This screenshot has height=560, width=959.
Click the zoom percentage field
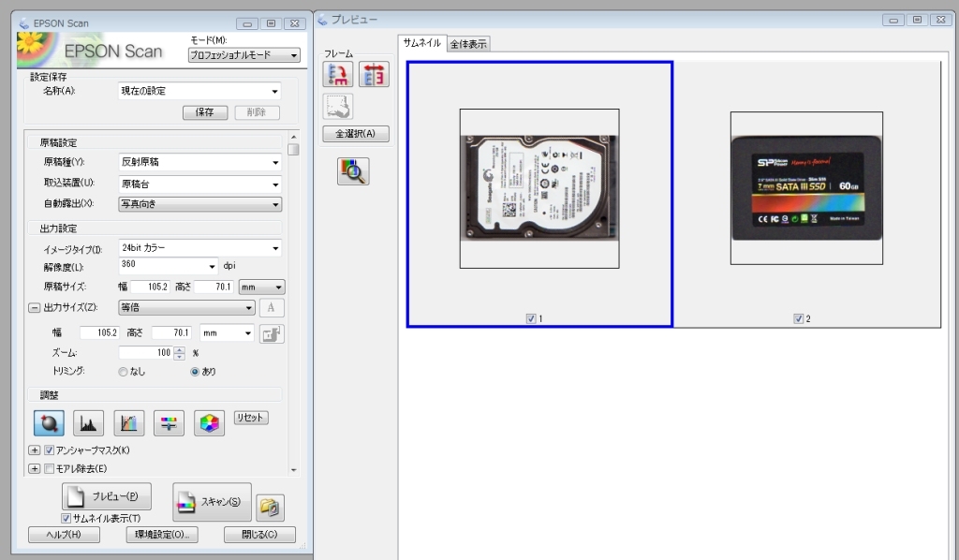click(146, 353)
